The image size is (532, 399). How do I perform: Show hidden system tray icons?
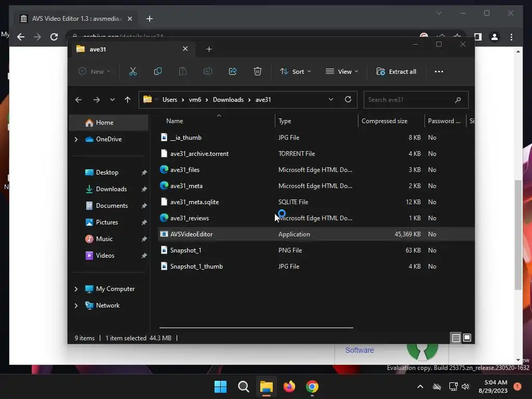tap(420, 387)
